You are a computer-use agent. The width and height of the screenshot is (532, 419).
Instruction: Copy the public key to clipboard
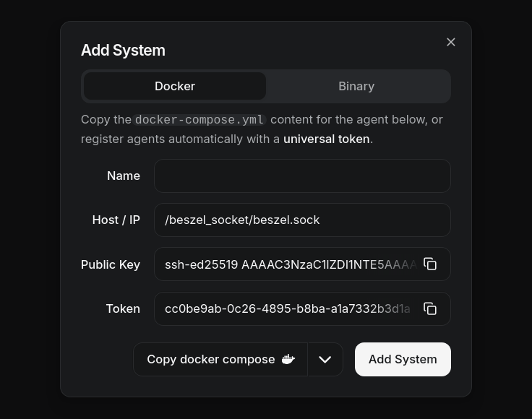coord(430,264)
